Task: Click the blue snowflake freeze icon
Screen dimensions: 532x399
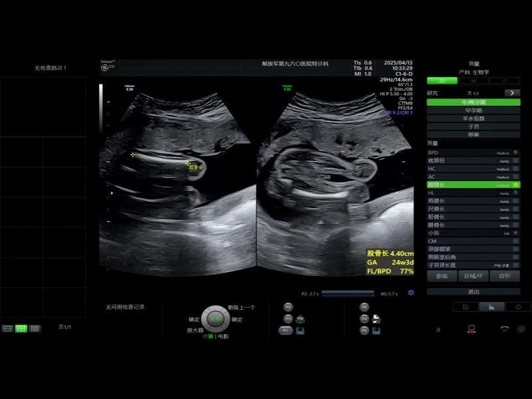Action: coord(411,293)
